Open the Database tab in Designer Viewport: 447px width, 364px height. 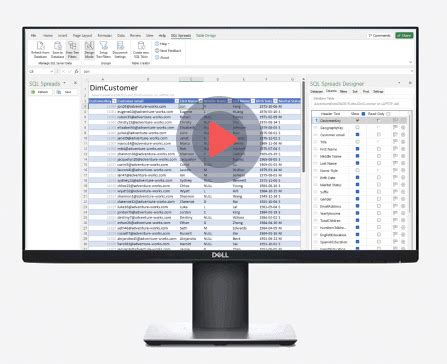(x=317, y=91)
